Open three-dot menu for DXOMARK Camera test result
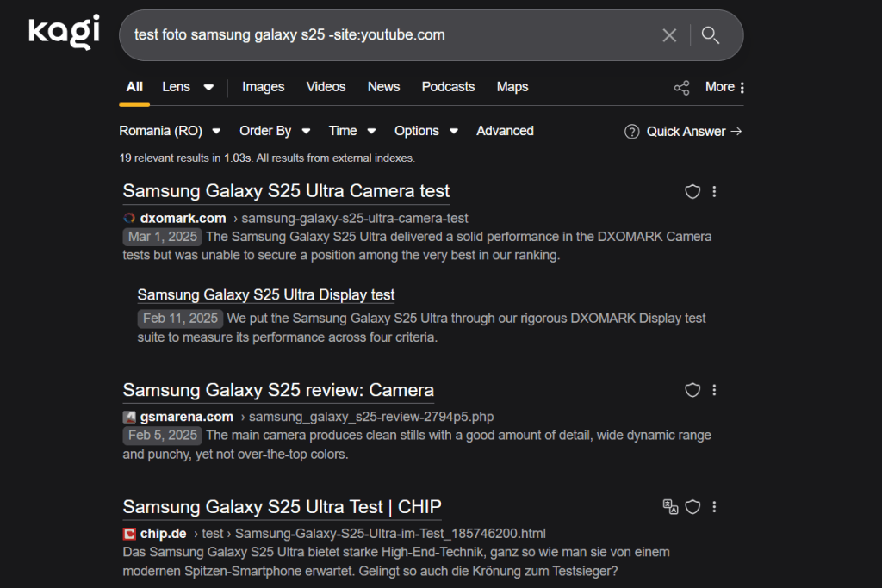 click(714, 192)
